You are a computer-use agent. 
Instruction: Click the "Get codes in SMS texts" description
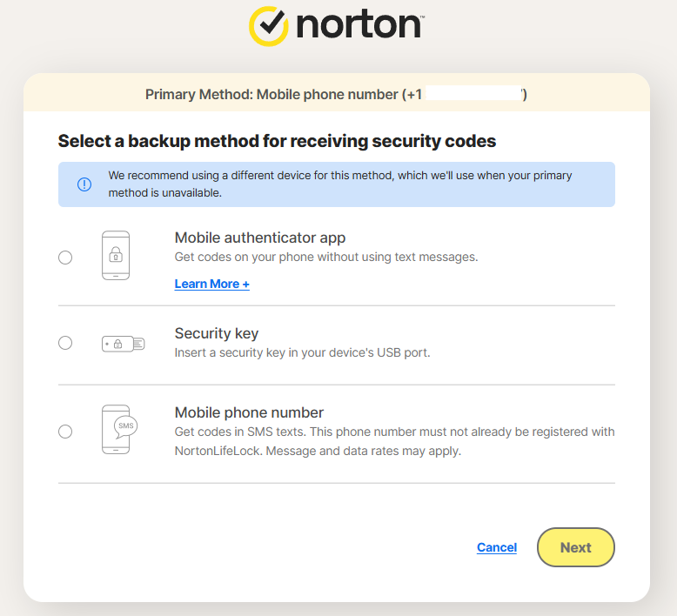pyautogui.click(x=394, y=441)
